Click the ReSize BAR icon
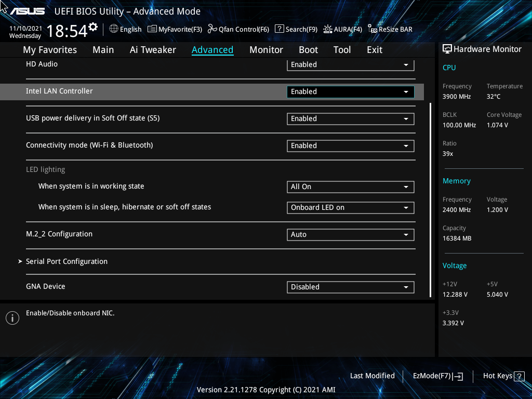Screen dimensions: 532x399 [372, 29]
